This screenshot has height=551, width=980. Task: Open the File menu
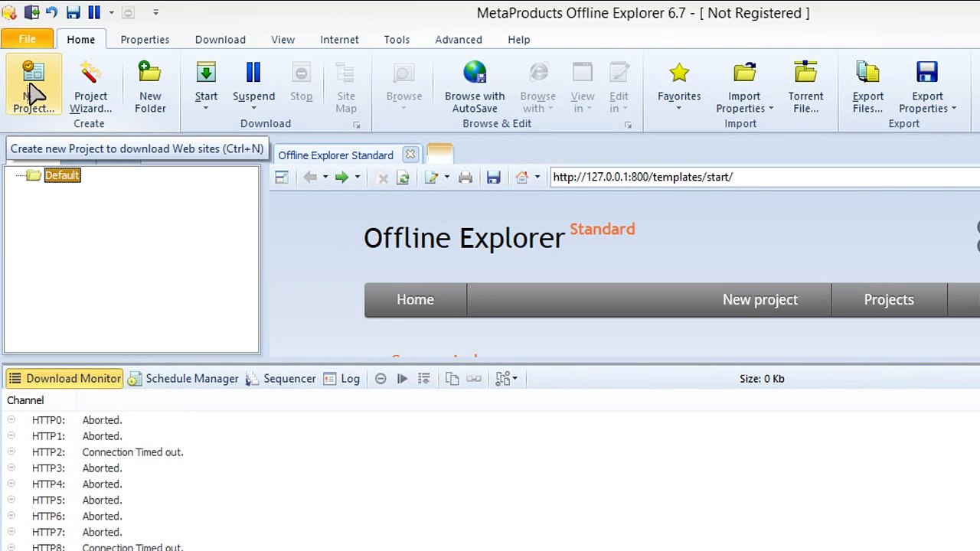27,39
